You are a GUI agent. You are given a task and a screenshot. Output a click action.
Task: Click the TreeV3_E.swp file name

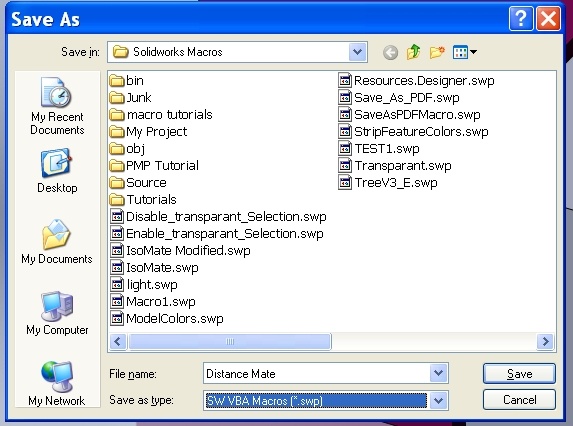(396, 183)
